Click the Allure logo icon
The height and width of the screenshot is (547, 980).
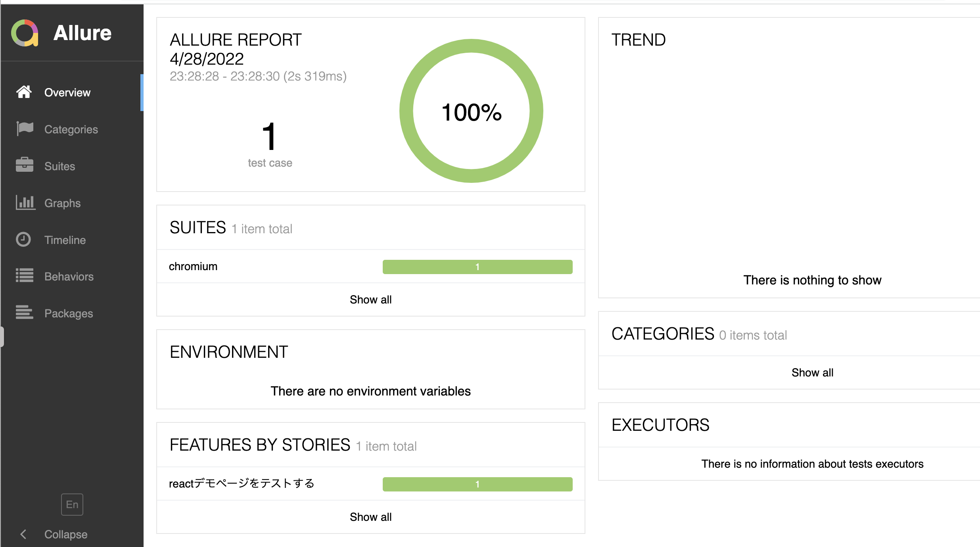pyautogui.click(x=25, y=33)
